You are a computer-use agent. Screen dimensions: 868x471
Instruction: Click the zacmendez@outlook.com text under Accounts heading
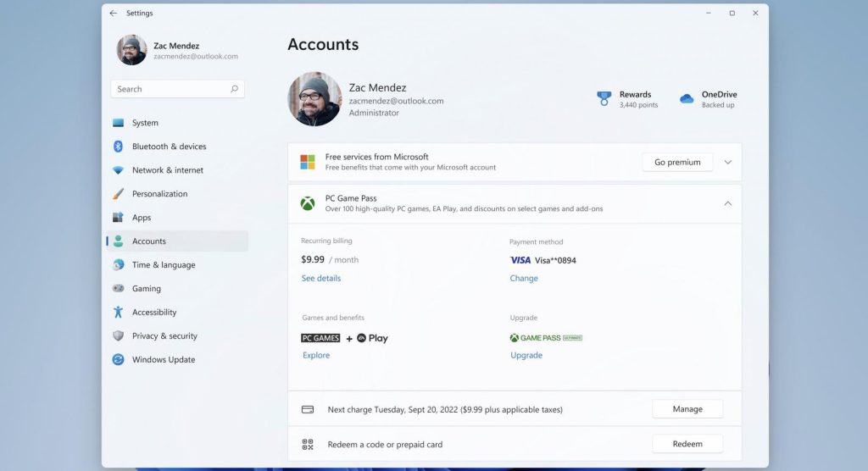click(x=396, y=101)
